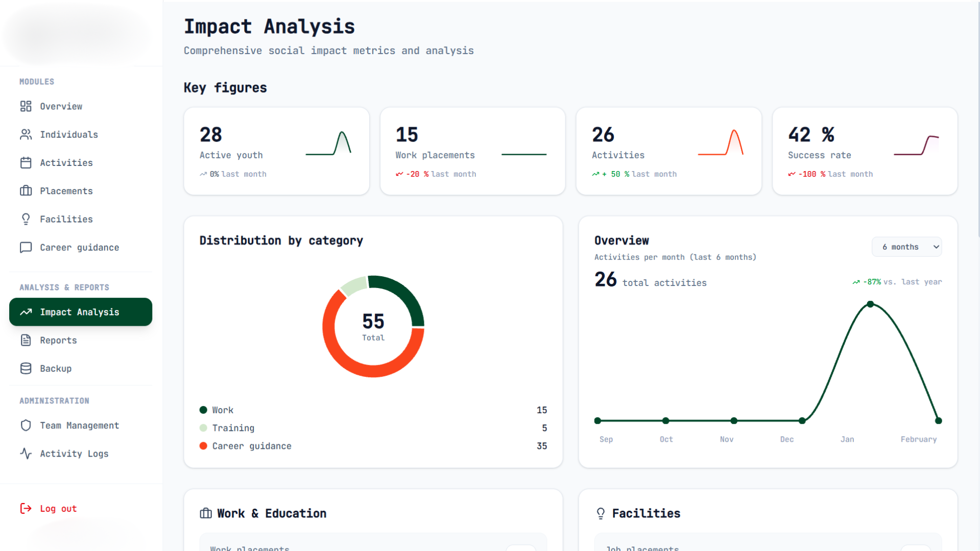Screen dimensions: 980x551
Task: Switch to the Impact Analysis section
Action: point(80,312)
